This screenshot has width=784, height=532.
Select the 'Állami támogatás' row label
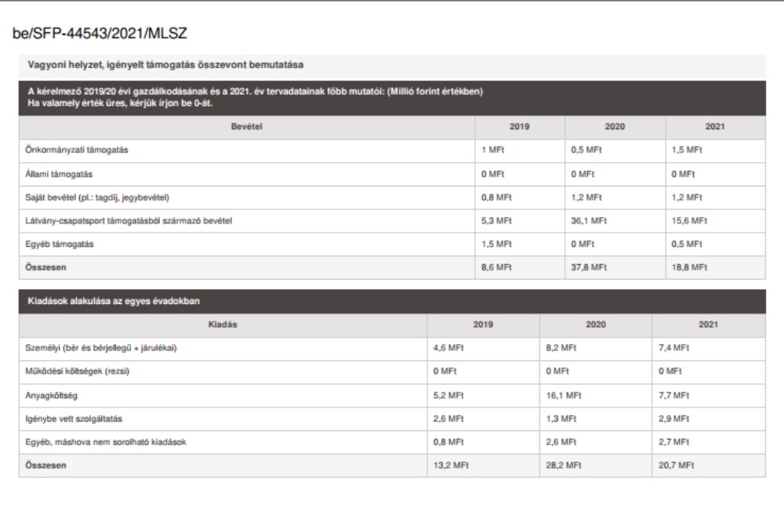pos(59,175)
